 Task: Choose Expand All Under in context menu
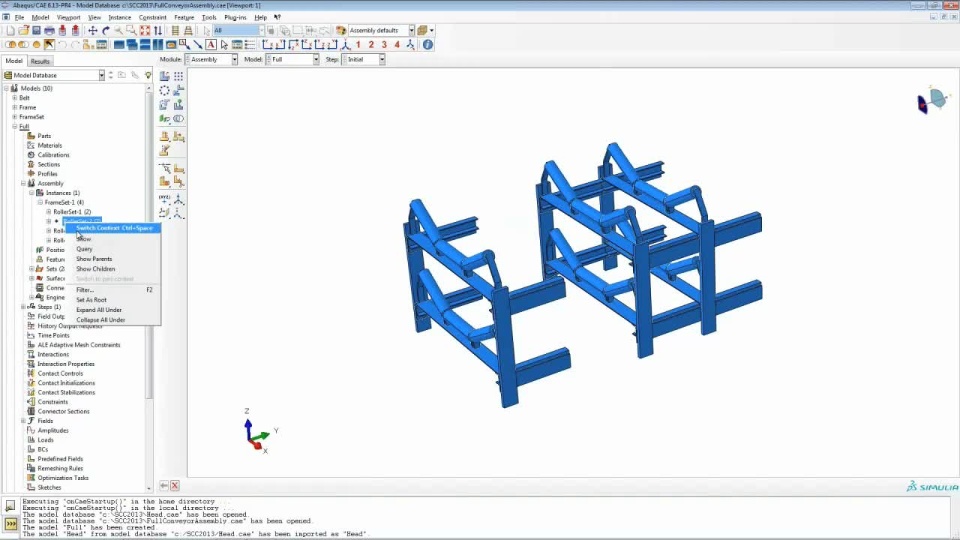(x=113, y=310)
